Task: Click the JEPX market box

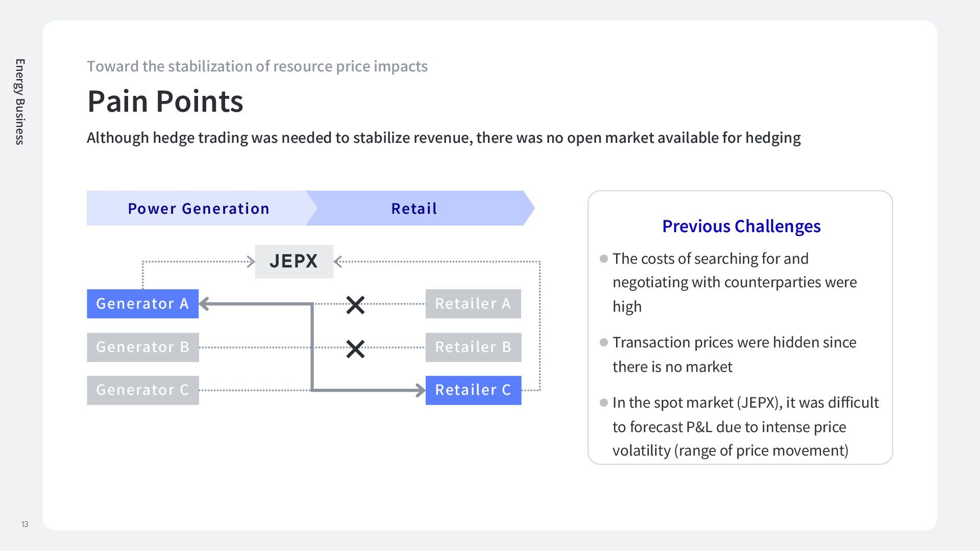Action: coord(294,261)
